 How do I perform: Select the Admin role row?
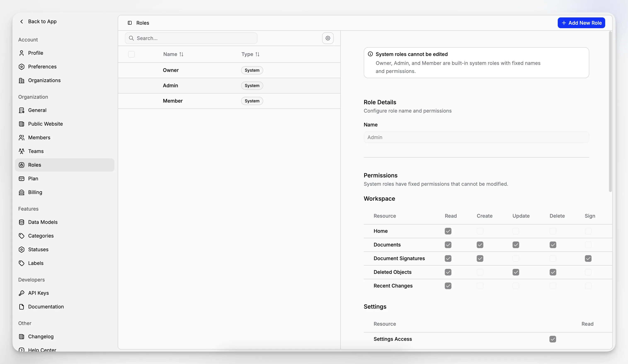[x=229, y=86]
